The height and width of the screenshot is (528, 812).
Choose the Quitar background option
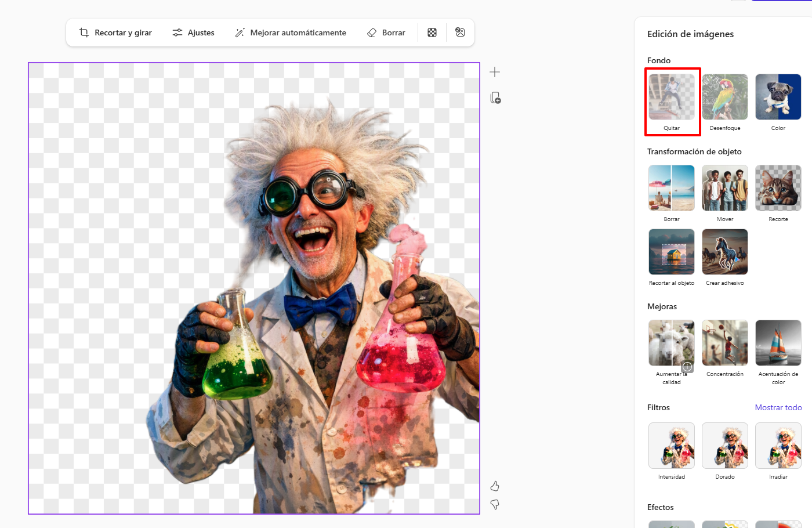[672, 102]
